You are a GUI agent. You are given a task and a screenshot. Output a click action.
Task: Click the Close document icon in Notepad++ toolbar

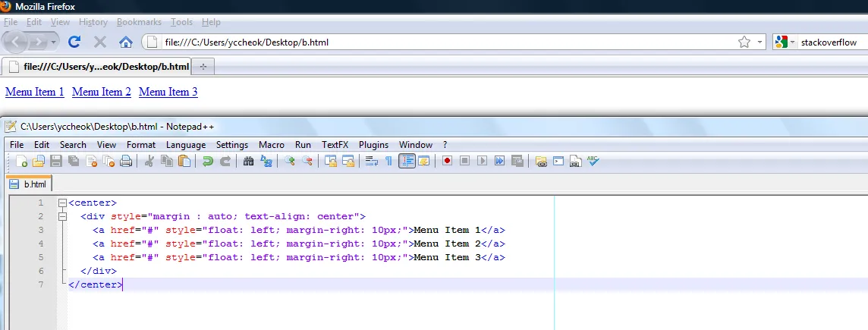click(x=91, y=161)
